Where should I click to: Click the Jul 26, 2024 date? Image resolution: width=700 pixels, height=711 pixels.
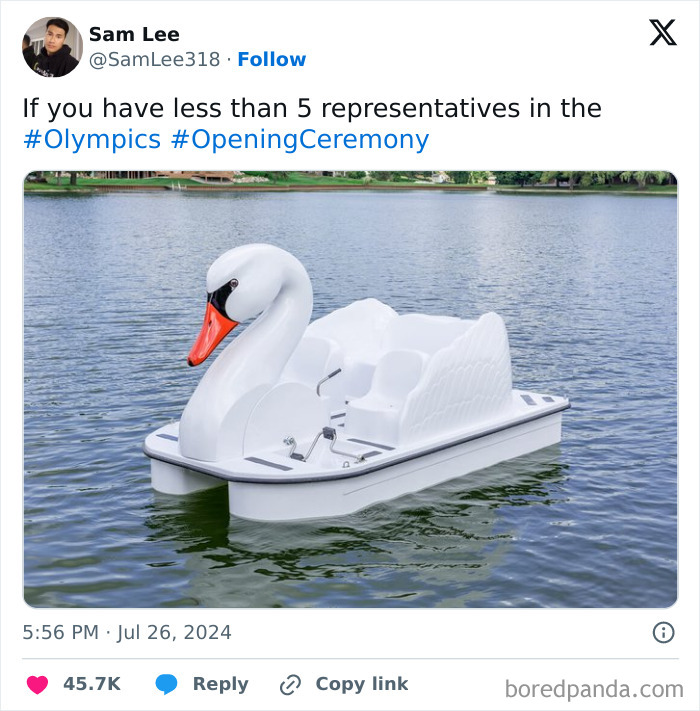pyautogui.click(x=174, y=632)
